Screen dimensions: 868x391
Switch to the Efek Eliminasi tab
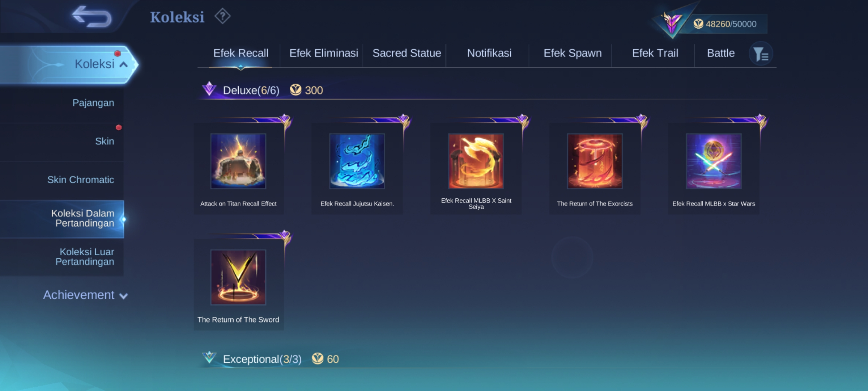tap(324, 53)
